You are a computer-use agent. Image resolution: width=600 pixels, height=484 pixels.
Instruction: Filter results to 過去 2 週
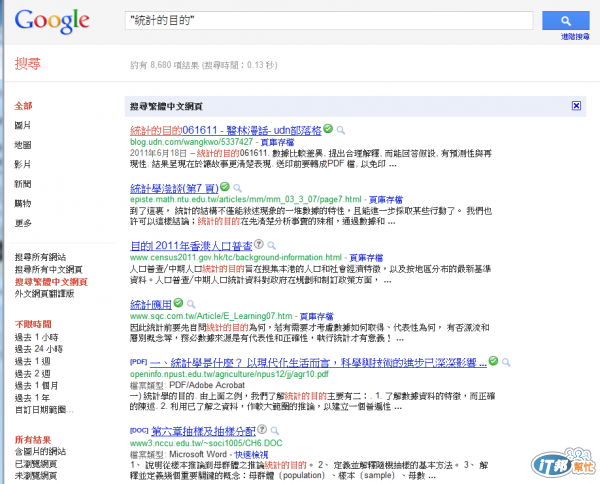(x=33, y=373)
